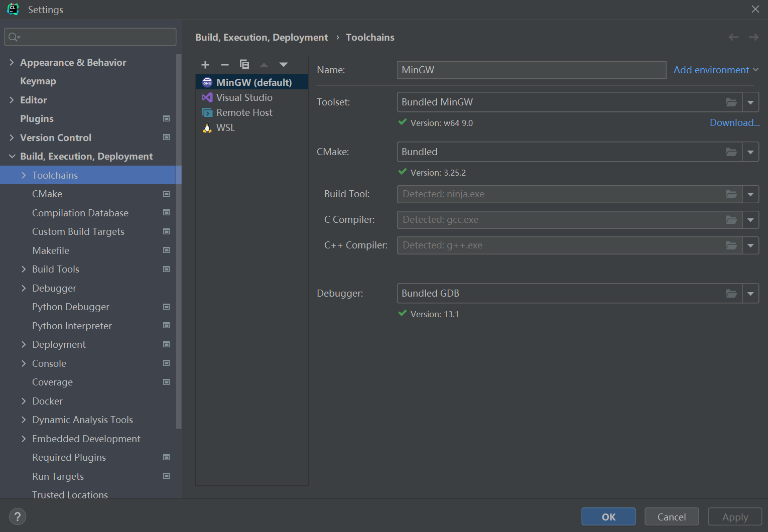Browse Debugger path via folder icon
Image resolution: width=768 pixels, height=532 pixels.
tap(731, 293)
